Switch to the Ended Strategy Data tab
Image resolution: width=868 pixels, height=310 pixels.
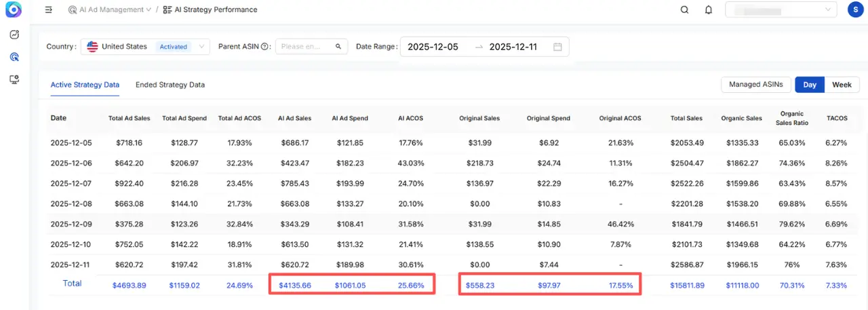coord(170,85)
